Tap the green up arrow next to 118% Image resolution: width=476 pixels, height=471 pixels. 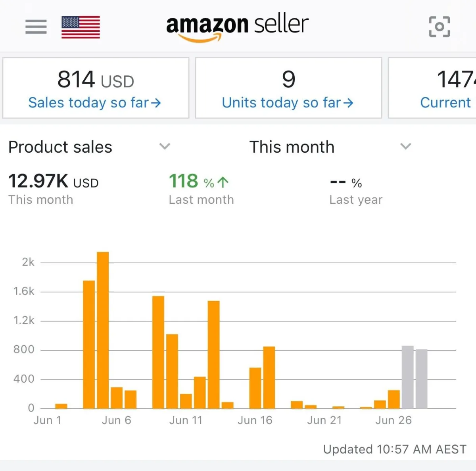pyautogui.click(x=223, y=182)
